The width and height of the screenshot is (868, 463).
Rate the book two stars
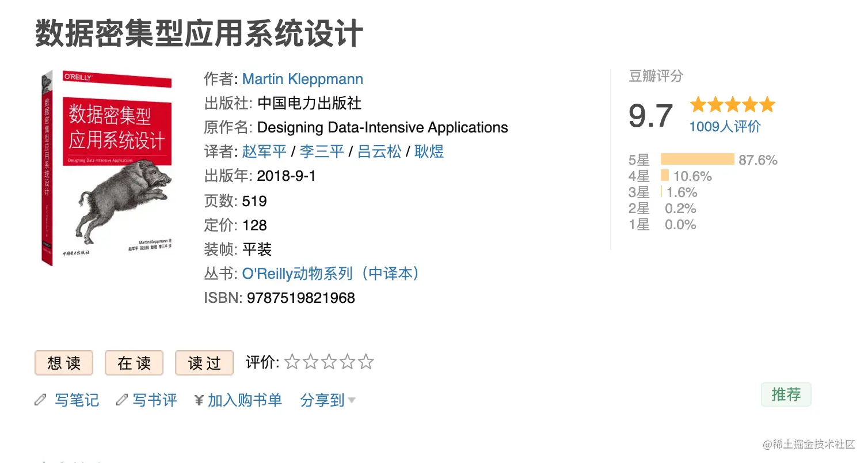pos(311,362)
